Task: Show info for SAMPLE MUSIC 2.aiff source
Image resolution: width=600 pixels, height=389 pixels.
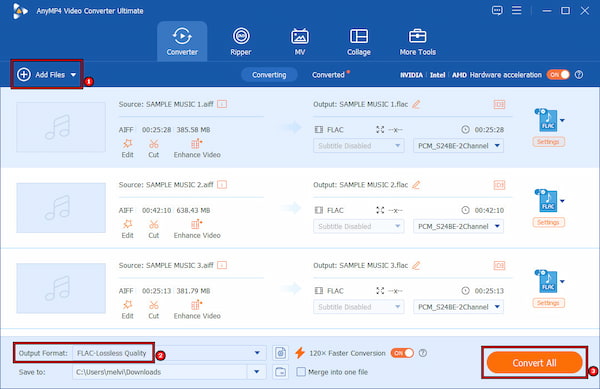Action: [x=222, y=185]
